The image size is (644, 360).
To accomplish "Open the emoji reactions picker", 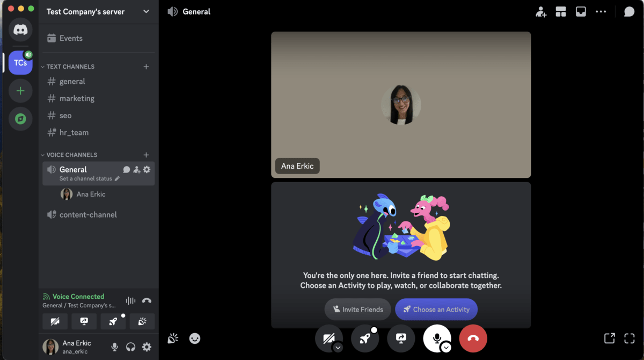I will (x=194, y=339).
